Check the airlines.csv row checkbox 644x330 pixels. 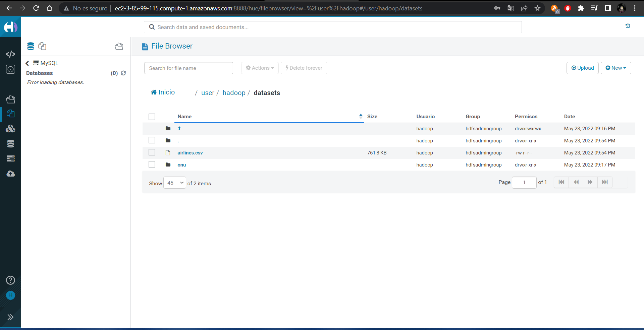152,152
